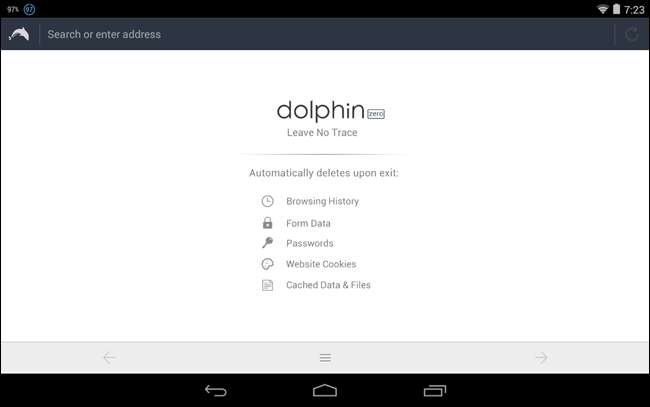Go back with the browser back arrow
650x407 pixels.
109,358
